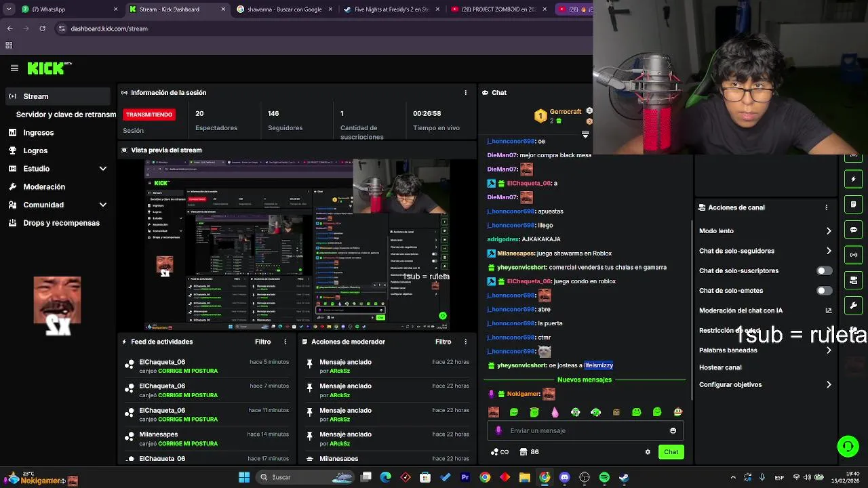
Task: Switch to shawarma Google search tab
Action: [283, 9]
